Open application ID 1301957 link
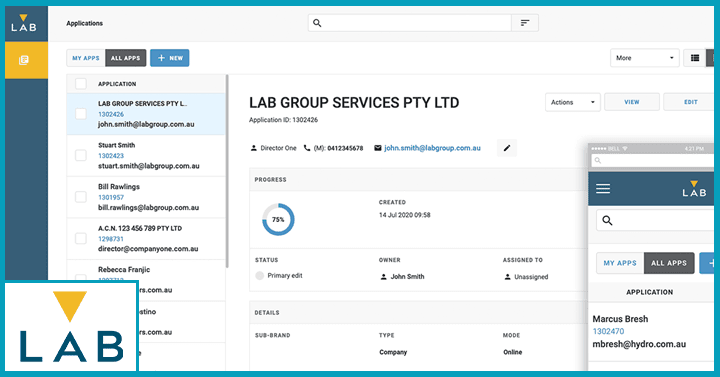Image resolution: width=720 pixels, height=377 pixels. point(111,197)
